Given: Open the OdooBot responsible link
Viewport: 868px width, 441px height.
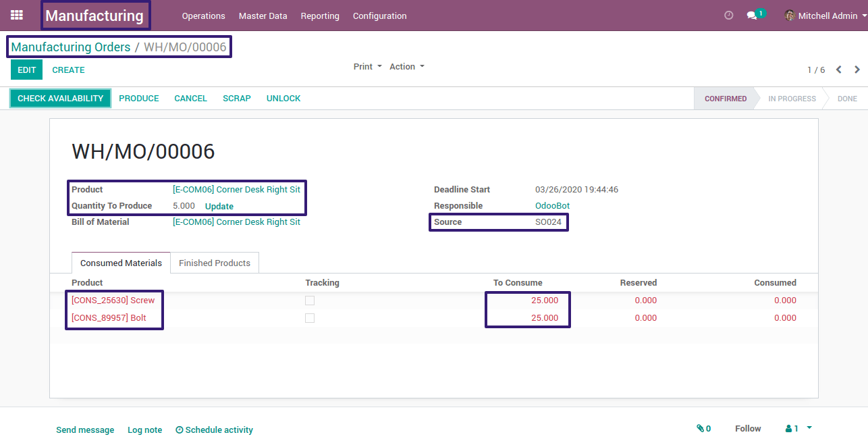Looking at the screenshot, I should point(552,206).
